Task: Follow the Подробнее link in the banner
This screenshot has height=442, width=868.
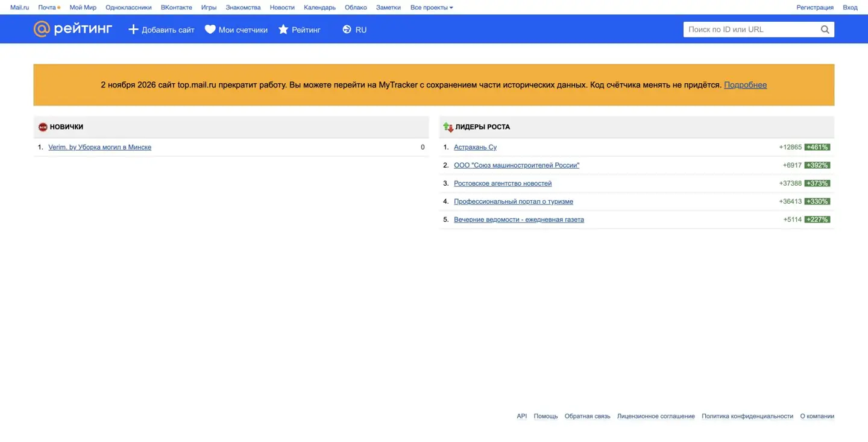Action: point(745,85)
